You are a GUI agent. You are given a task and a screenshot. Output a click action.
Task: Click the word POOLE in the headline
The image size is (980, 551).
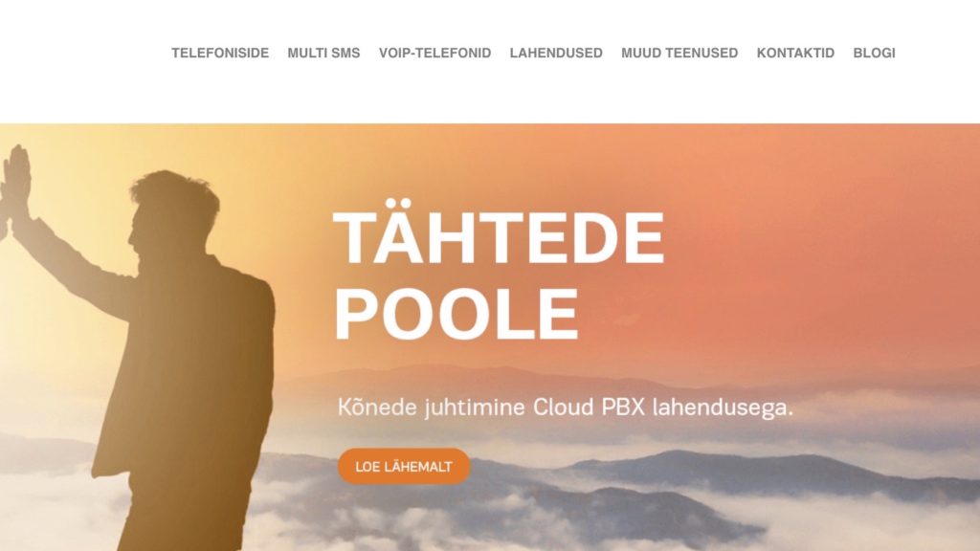point(457,314)
